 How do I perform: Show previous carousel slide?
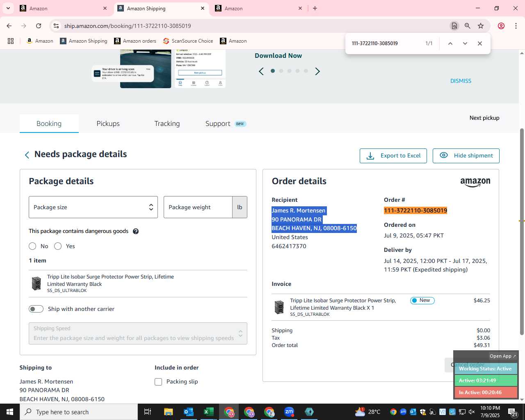tap(261, 71)
